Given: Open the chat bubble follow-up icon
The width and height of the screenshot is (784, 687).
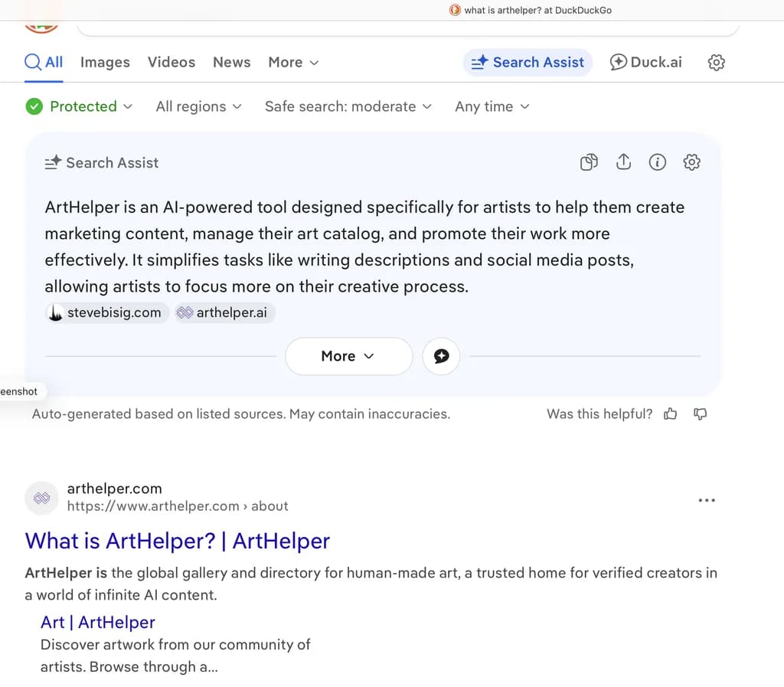Looking at the screenshot, I should (x=441, y=356).
